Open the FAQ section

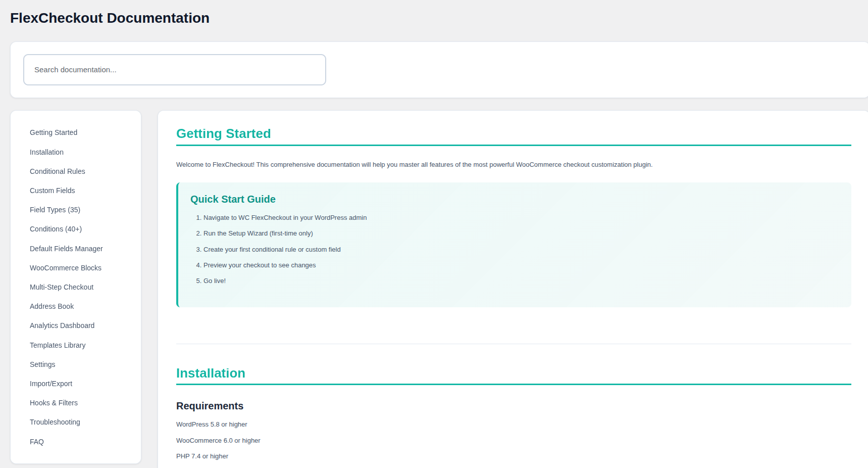(36, 442)
